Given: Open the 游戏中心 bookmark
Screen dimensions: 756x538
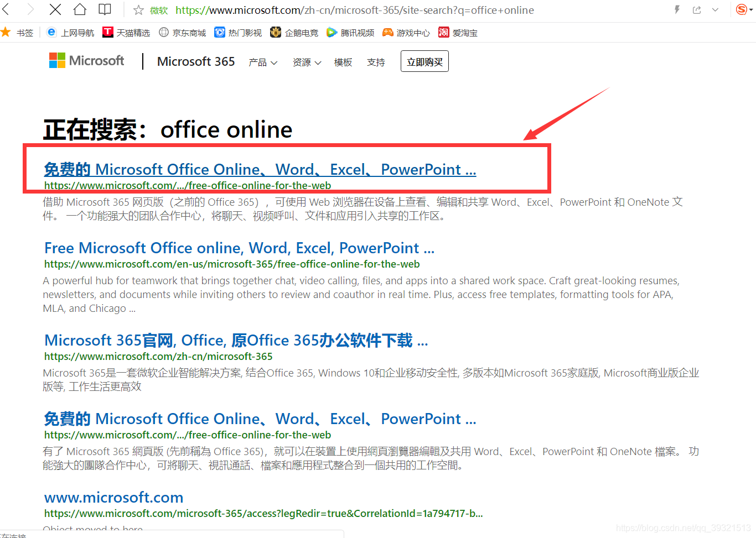Looking at the screenshot, I should point(406,33).
